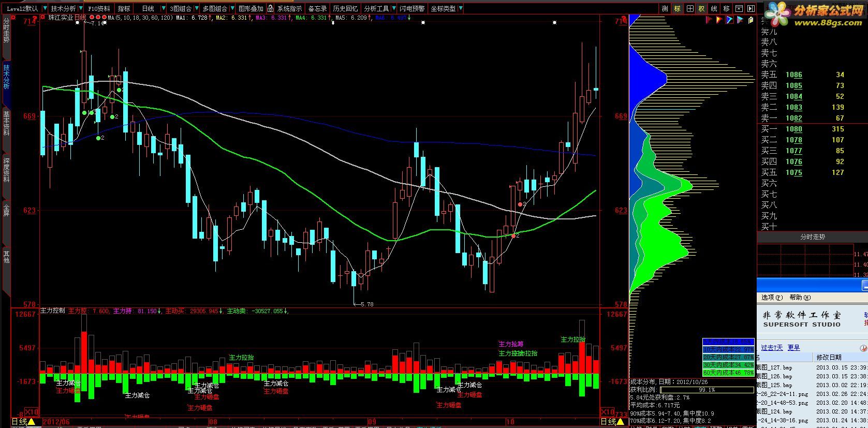The width and height of the screenshot is (868, 428).
Task: Expand the 坐标类型 dropdown arrow
Action: 461,9
